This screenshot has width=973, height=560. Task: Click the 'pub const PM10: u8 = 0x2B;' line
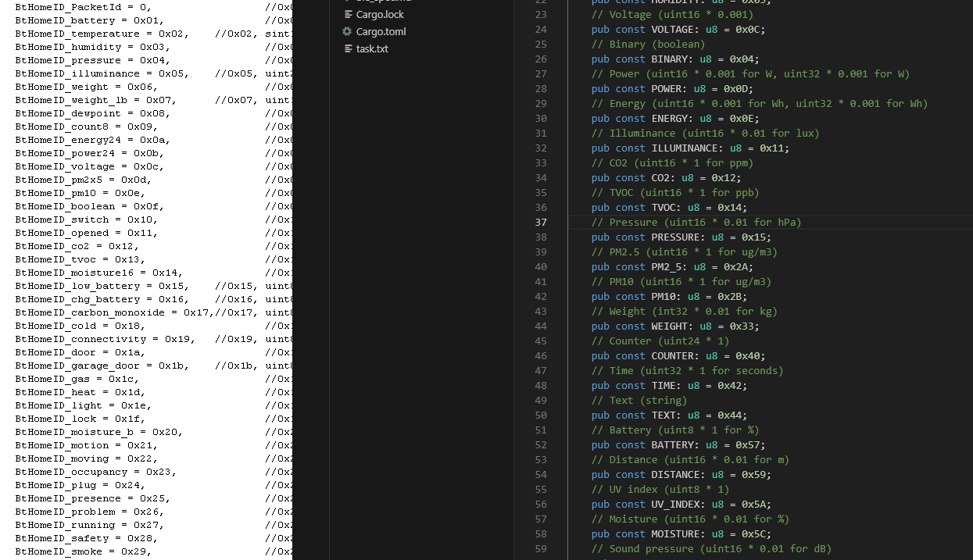[669, 296]
